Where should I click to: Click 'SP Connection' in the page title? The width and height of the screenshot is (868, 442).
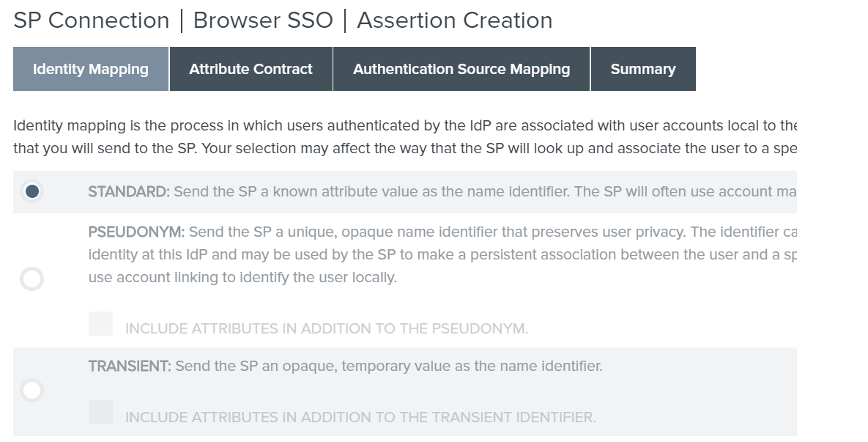click(92, 21)
